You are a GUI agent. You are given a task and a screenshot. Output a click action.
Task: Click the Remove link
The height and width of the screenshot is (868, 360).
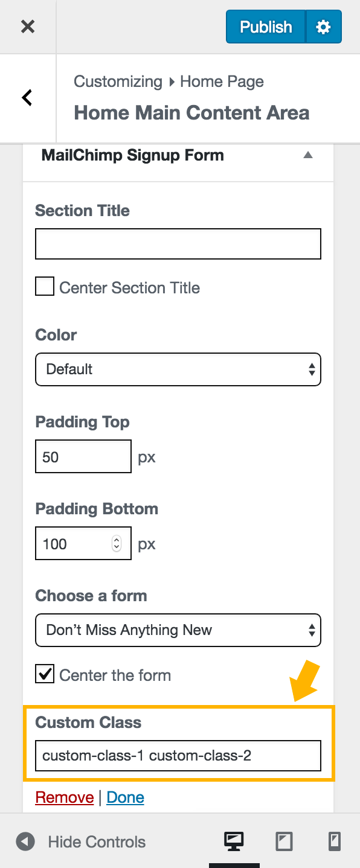pyautogui.click(x=64, y=797)
